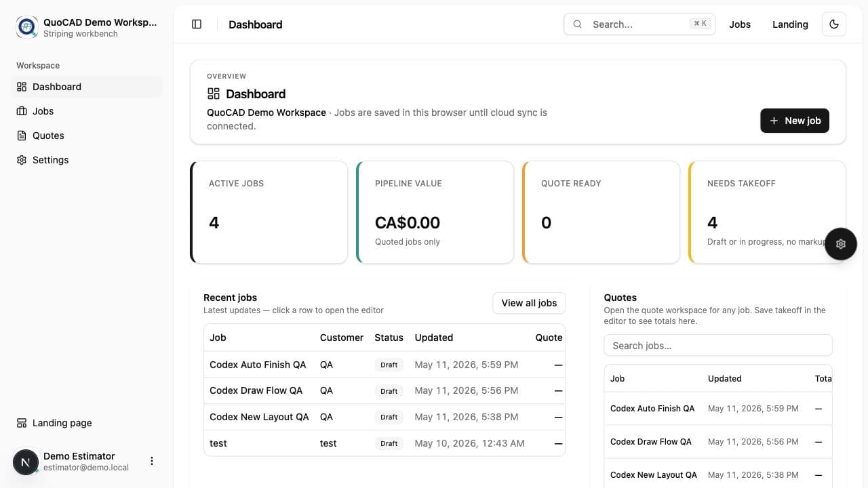Click the Active Jobs card
This screenshot has width=868, height=488.
[x=269, y=211]
